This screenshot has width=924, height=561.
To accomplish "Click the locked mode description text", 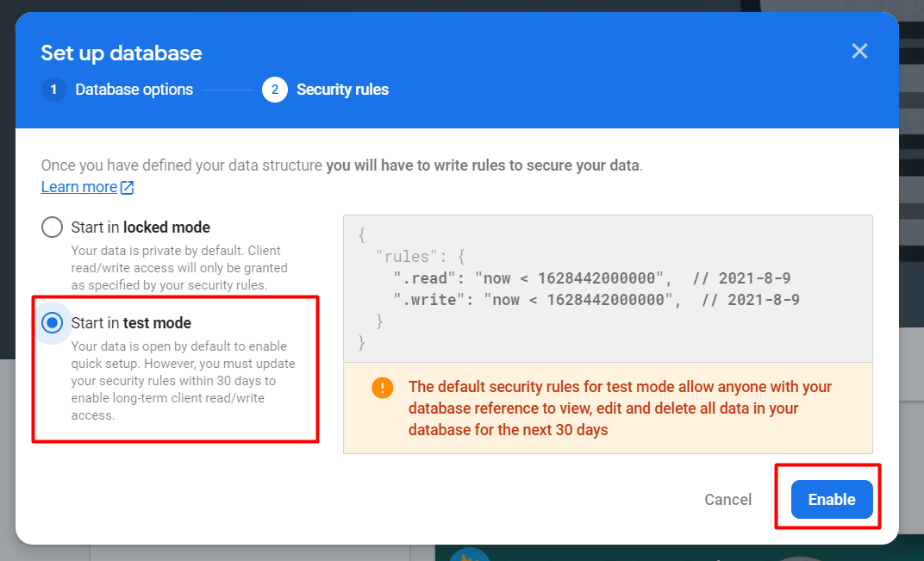I will [x=174, y=268].
